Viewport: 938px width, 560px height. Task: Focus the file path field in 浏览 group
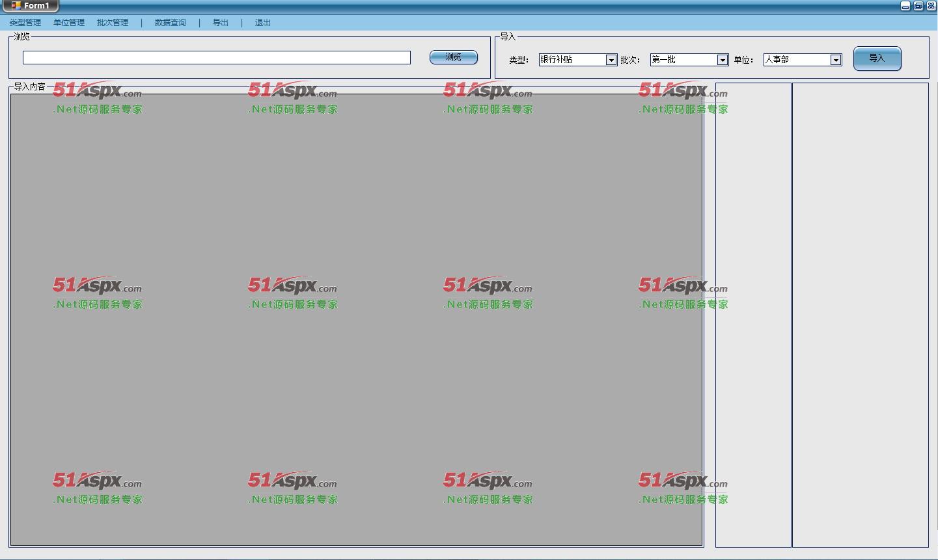point(216,58)
